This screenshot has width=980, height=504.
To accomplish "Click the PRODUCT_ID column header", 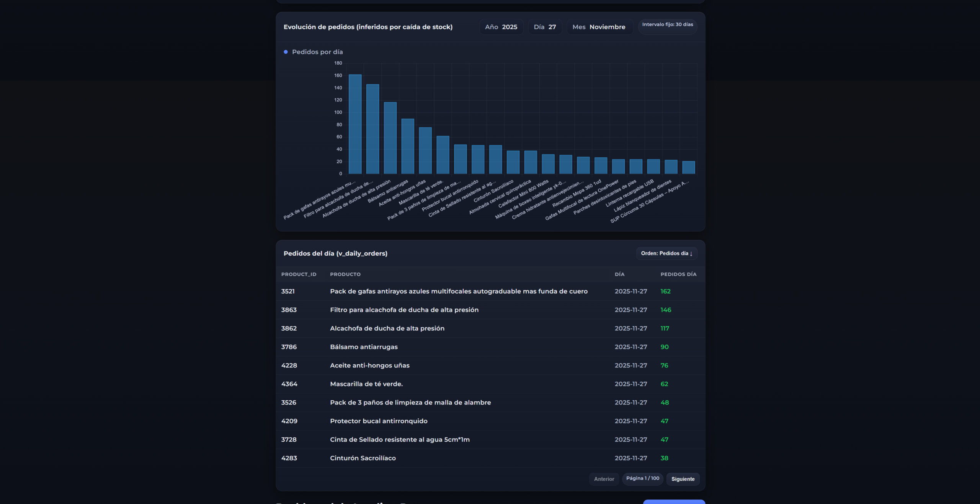I will point(299,274).
